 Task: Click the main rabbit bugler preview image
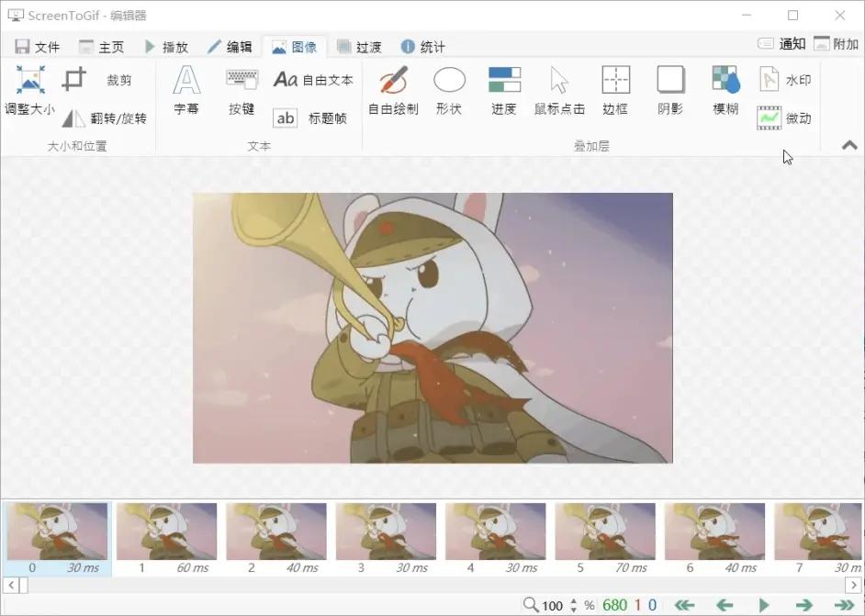pyautogui.click(x=432, y=328)
